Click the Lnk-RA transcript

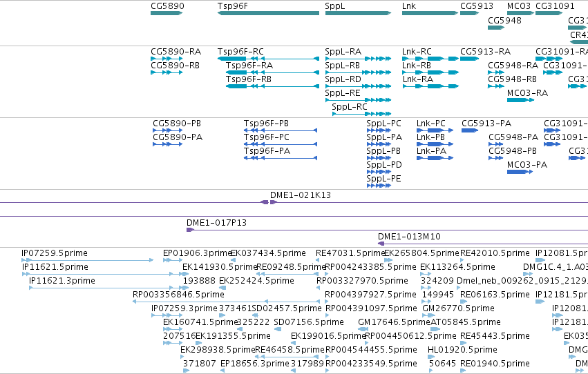coord(430,86)
